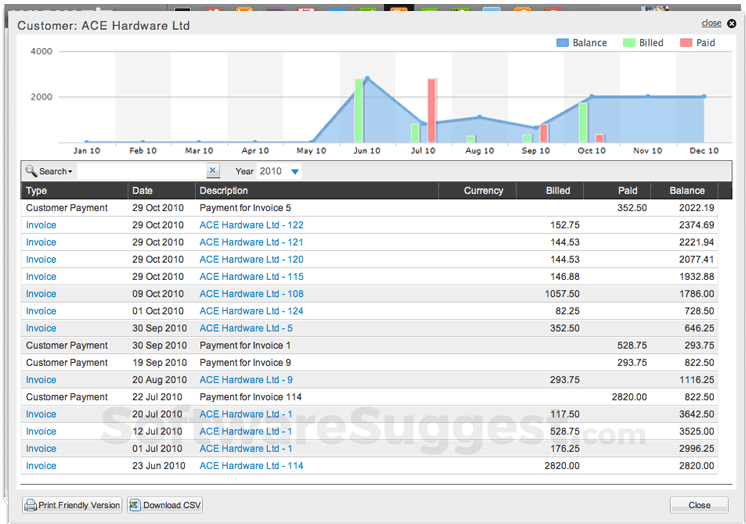Screen dimensions: 746x524
Task: Open the Year 2010 dropdown
Action: pos(279,171)
